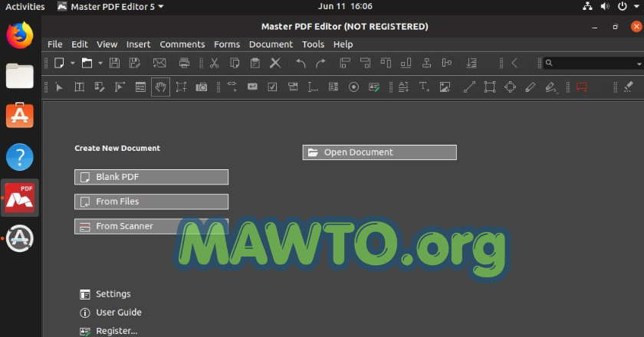Open the View menu

(x=107, y=44)
